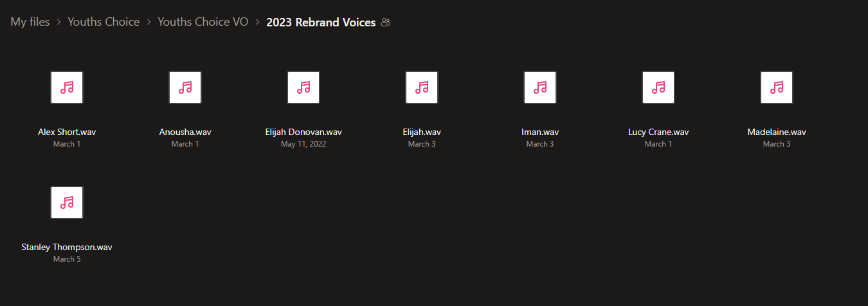Click the Alex Short.wav file name

click(67, 132)
